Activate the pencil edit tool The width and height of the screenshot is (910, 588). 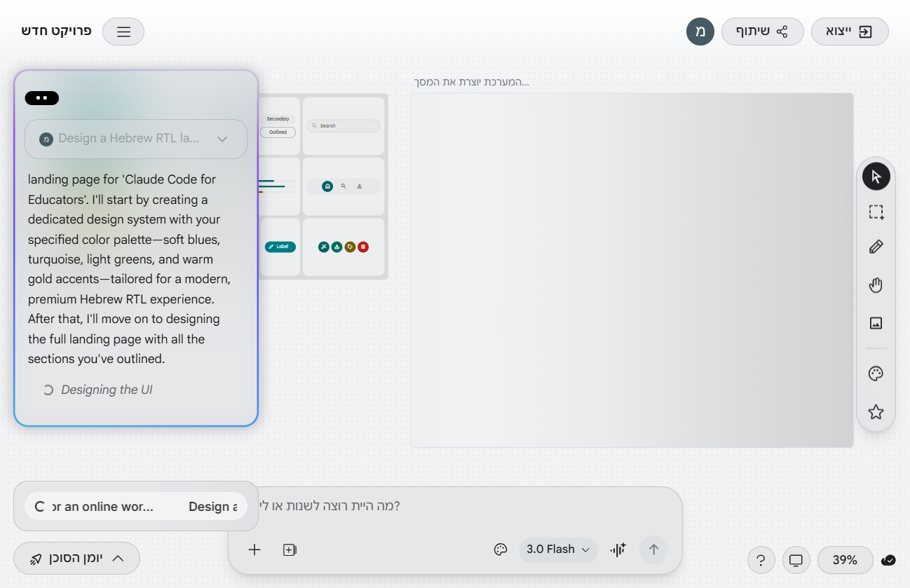click(876, 247)
